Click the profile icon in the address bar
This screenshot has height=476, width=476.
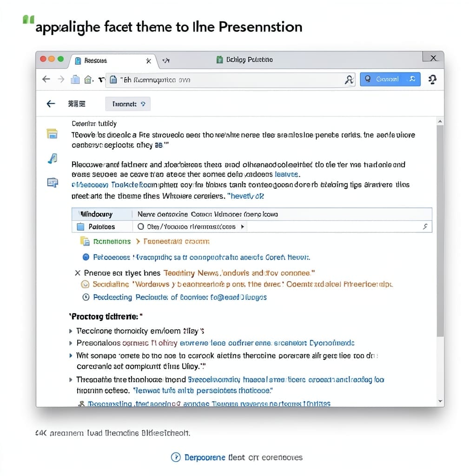point(349,79)
